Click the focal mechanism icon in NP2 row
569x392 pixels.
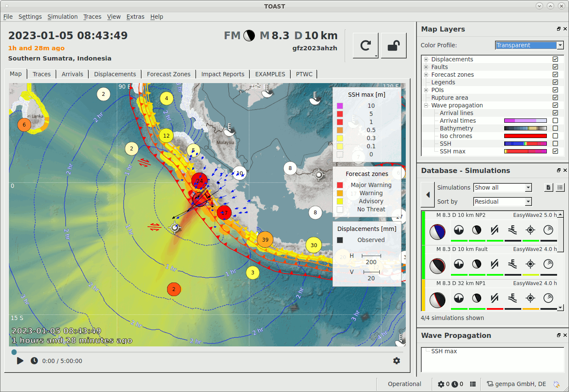click(x=477, y=231)
